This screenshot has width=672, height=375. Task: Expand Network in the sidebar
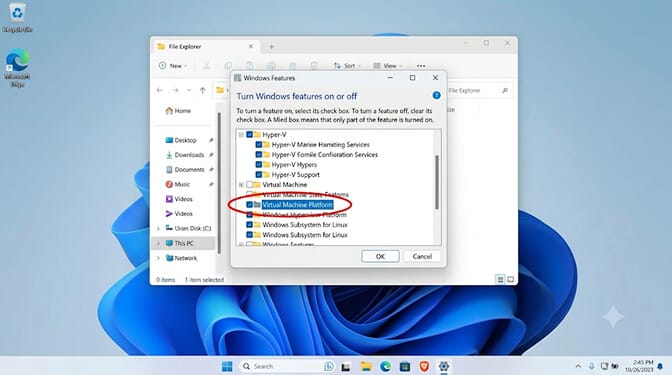(158, 258)
